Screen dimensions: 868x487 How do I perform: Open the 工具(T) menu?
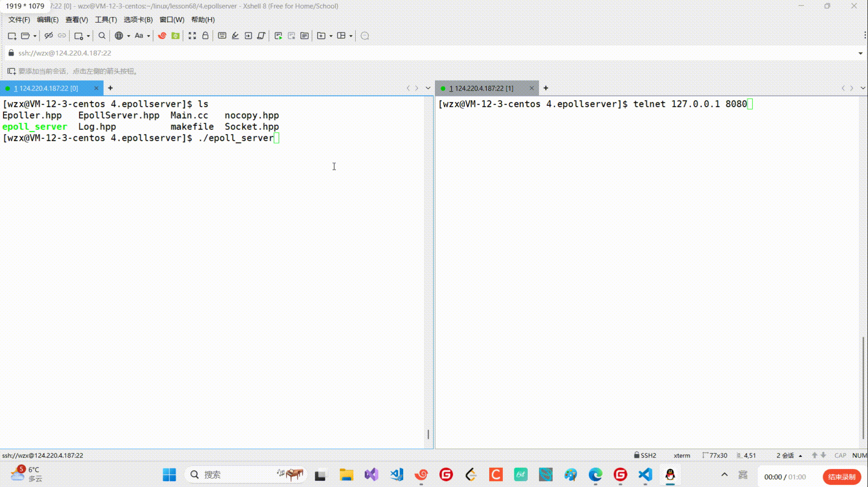pos(106,20)
